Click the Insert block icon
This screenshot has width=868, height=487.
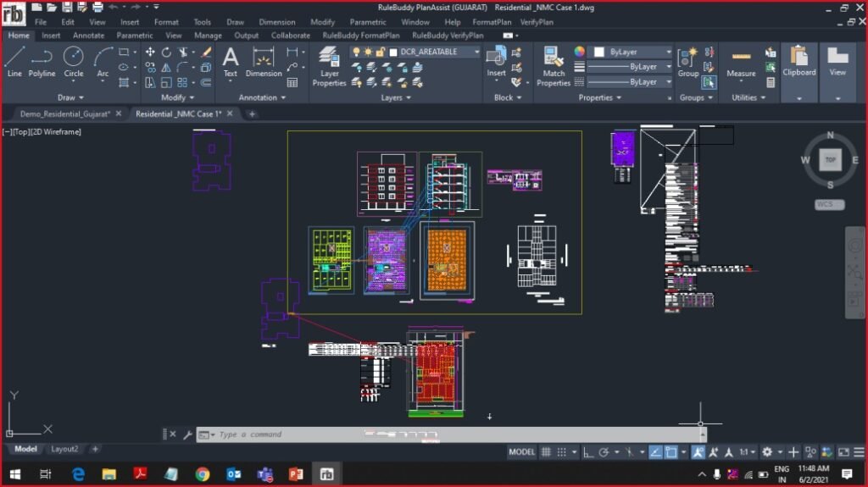pos(496,61)
